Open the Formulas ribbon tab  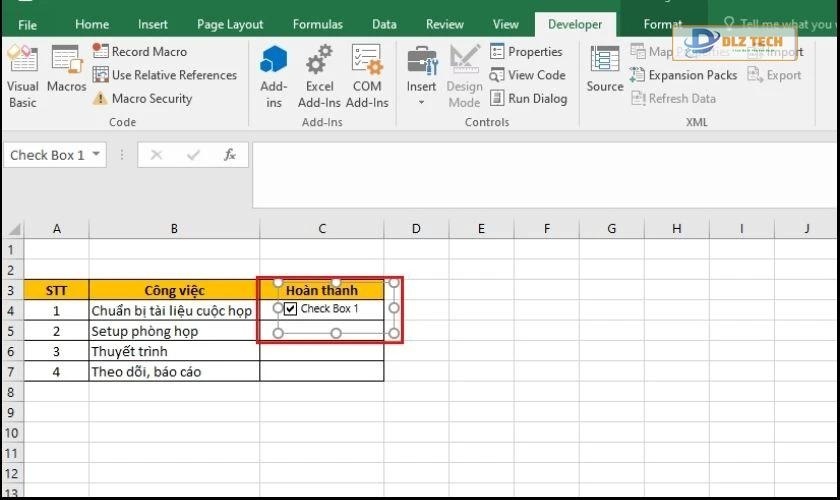317,24
